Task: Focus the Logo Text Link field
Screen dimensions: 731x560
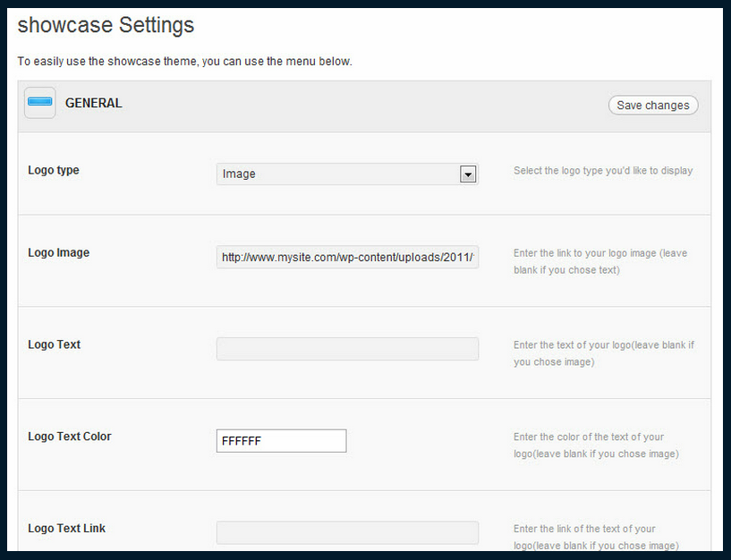Action: click(347, 532)
